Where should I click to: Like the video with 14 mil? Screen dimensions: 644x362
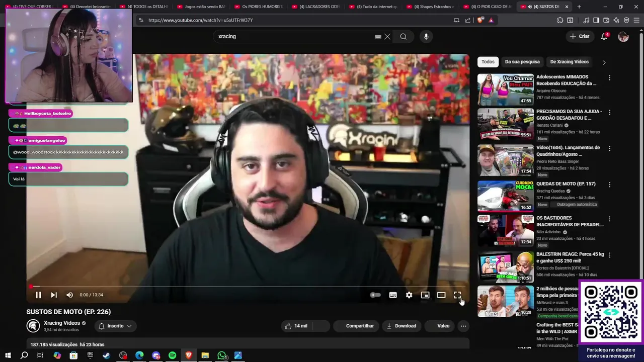tap(296, 326)
